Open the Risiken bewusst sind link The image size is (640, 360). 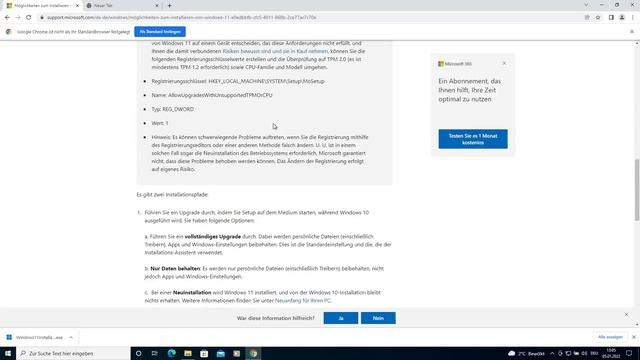coord(275,51)
